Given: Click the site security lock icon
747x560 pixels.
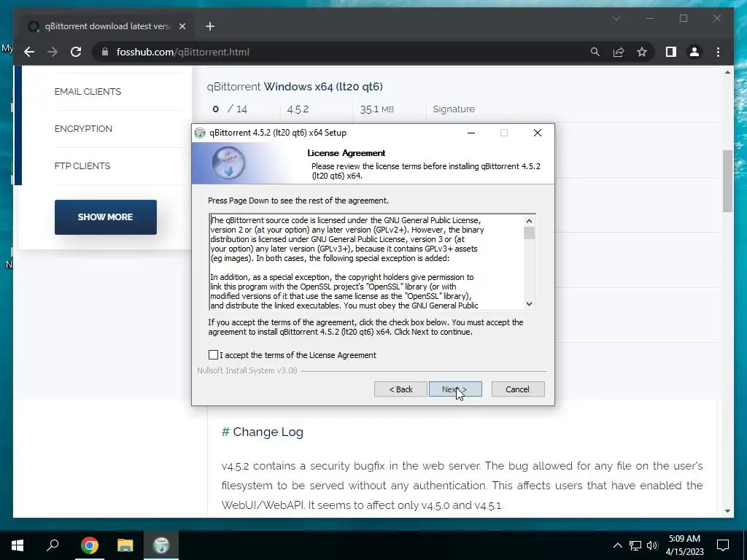Looking at the screenshot, I should click(105, 52).
